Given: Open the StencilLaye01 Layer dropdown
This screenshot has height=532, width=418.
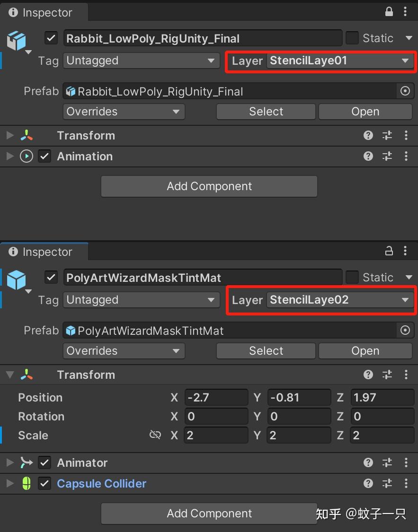Looking at the screenshot, I should pyautogui.click(x=339, y=61).
